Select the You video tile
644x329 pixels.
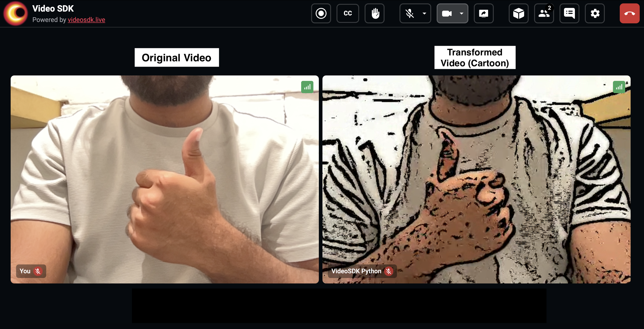pos(165,179)
